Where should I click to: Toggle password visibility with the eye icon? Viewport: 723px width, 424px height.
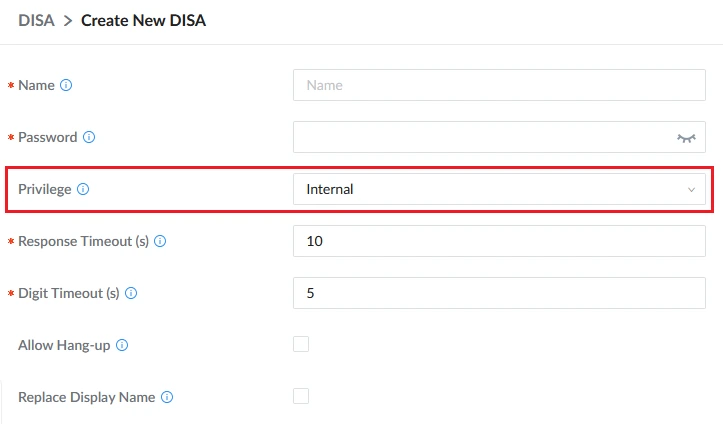pos(686,138)
